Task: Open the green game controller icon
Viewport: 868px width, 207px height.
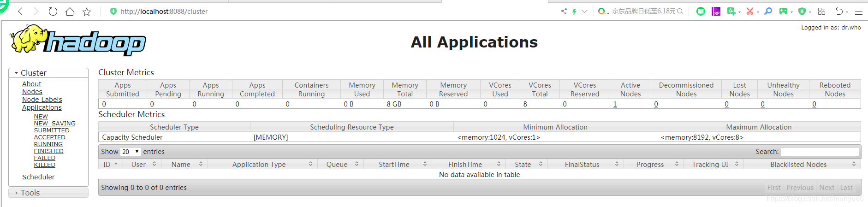Action: (x=783, y=12)
